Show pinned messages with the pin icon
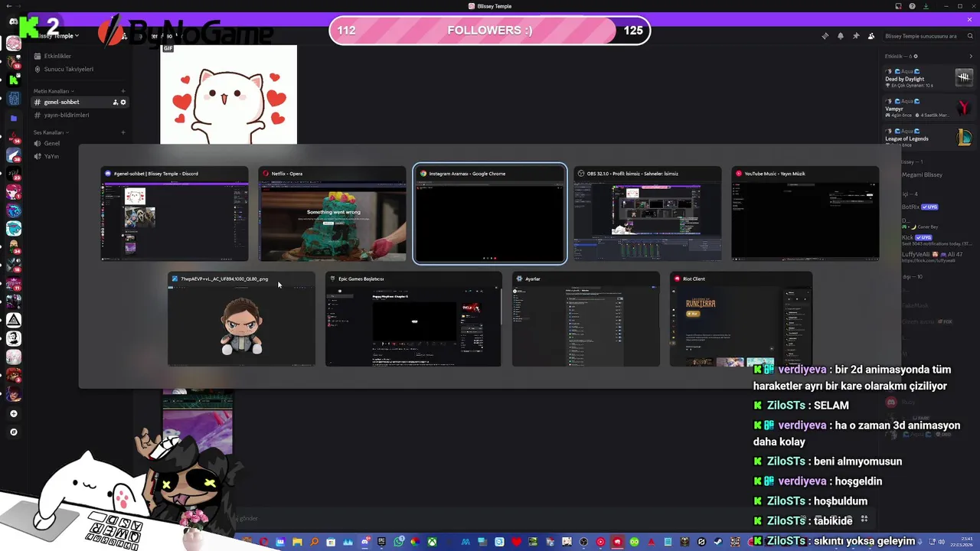 pos(856,36)
